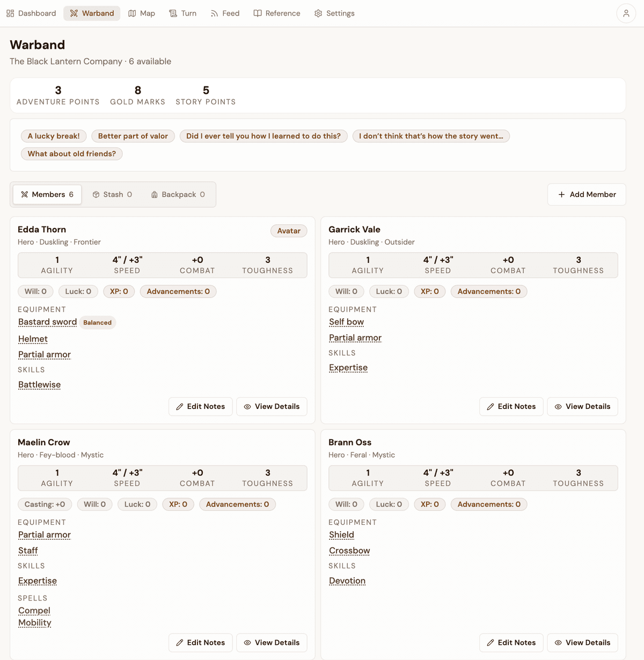Click Edda Thorn's Helmet link

(33, 339)
